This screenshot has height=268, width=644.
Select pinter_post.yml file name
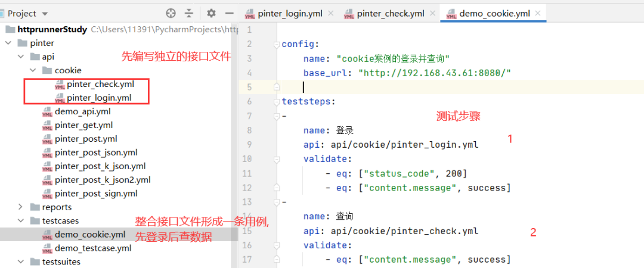pyautogui.click(x=86, y=139)
